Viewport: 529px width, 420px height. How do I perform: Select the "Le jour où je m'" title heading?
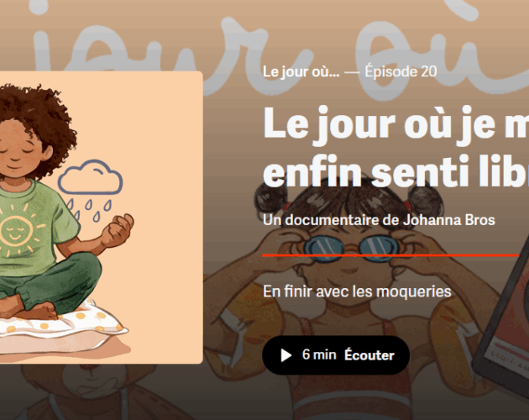[395, 125]
